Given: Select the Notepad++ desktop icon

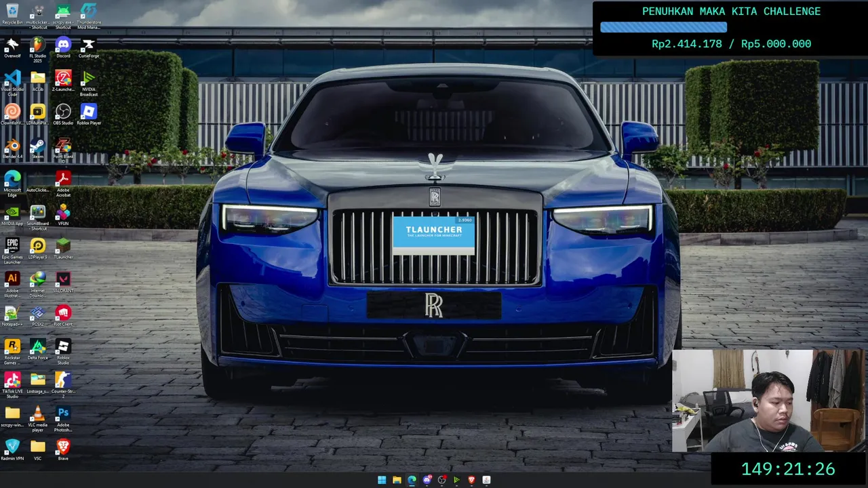Looking at the screenshot, I should point(12,316).
